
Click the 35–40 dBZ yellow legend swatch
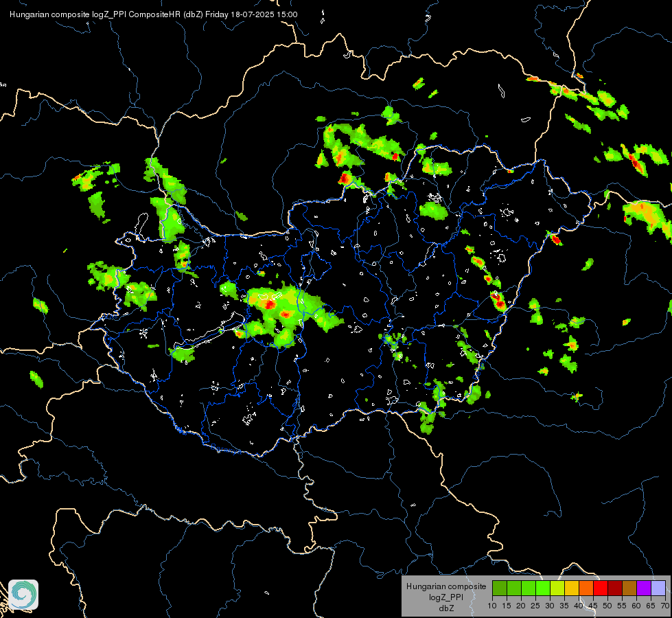[x=572, y=588]
